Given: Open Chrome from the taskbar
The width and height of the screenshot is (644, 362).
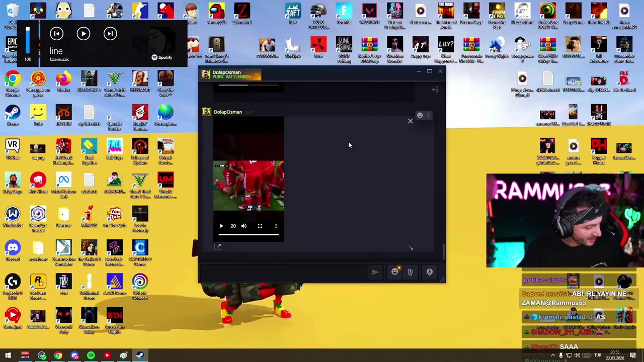Looking at the screenshot, I should pyautogui.click(x=58, y=355).
